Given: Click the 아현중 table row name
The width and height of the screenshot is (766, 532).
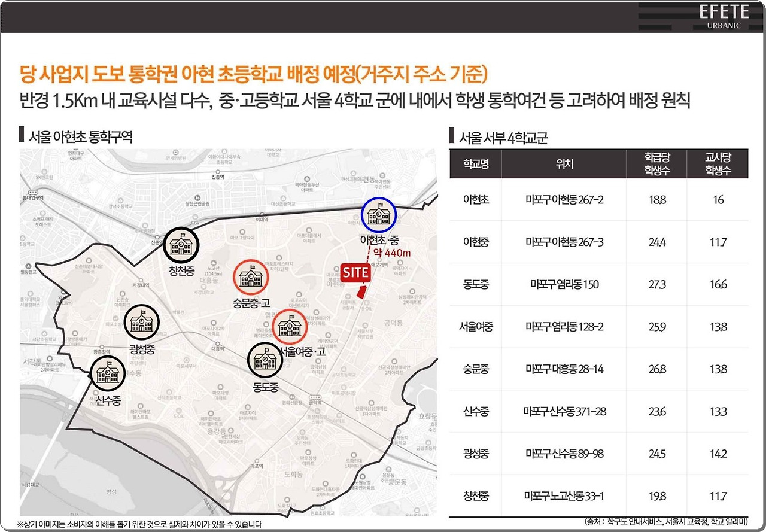Looking at the screenshot, I should click(476, 242).
